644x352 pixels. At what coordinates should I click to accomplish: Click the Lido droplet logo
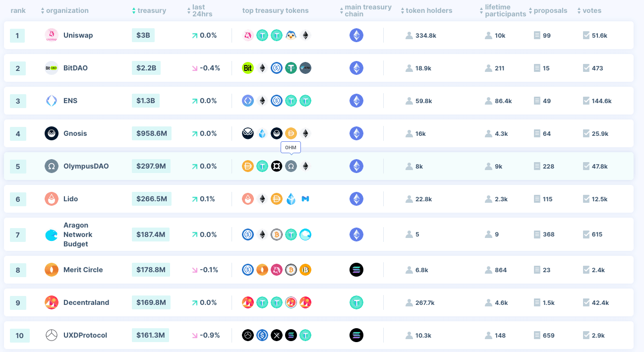point(52,199)
